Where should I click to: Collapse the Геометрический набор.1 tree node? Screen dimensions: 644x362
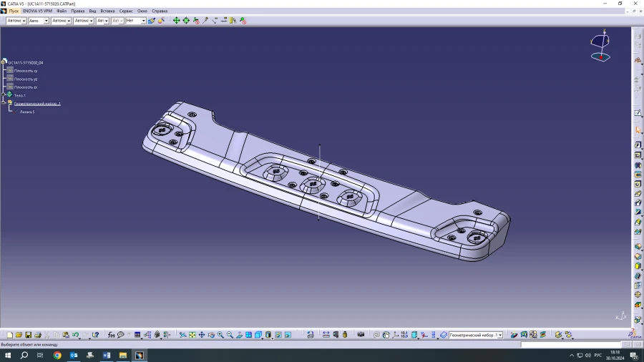[4, 104]
